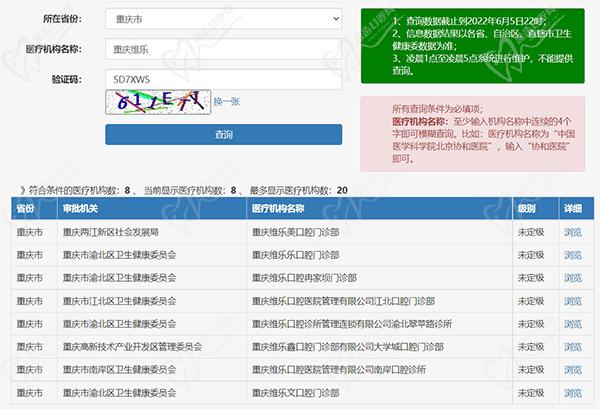Open 浏览 for the 南岸口腔诊所 row
Image resolution: width=600 pixels, height=409 pixels.
click(x=573, y=370)
